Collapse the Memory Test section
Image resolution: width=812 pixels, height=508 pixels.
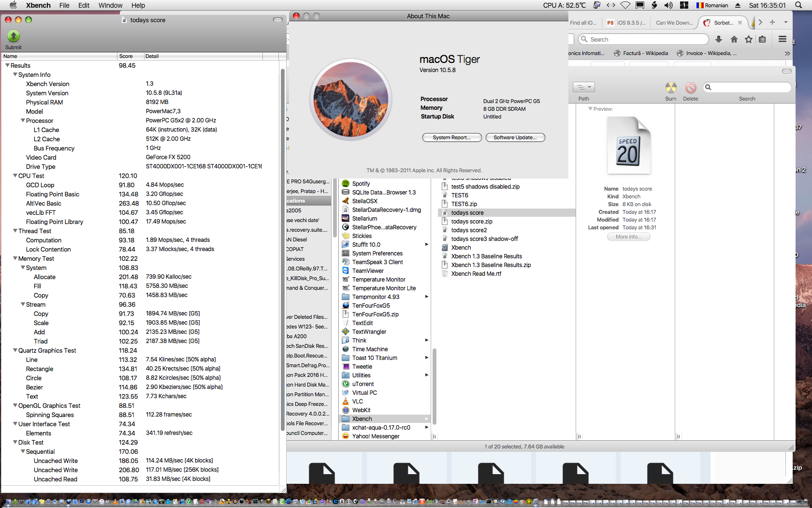tap(15, 258)
